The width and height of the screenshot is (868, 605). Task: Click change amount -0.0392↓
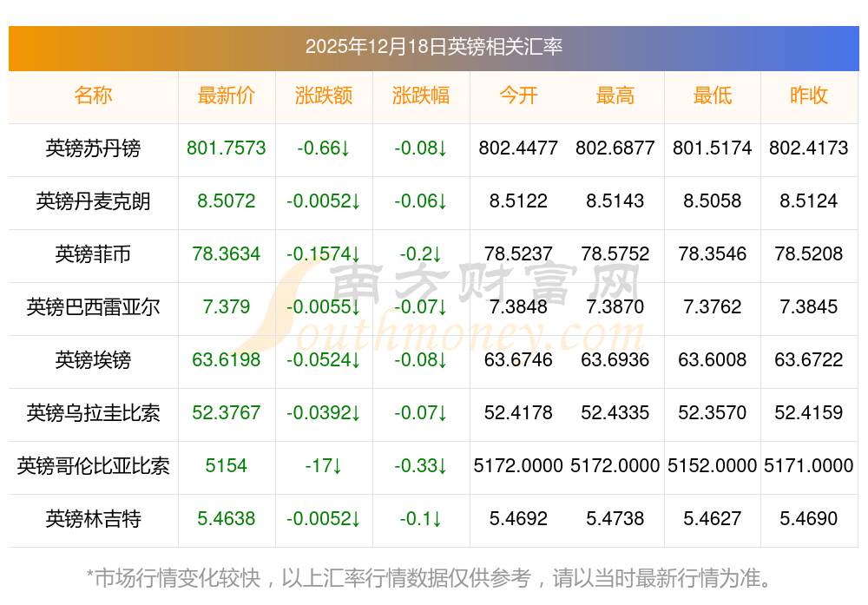[x=324, y=413]
